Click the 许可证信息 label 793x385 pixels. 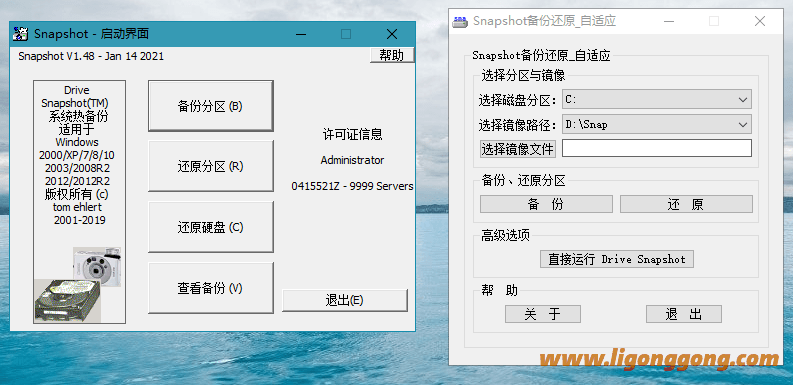tap(353, 135)
